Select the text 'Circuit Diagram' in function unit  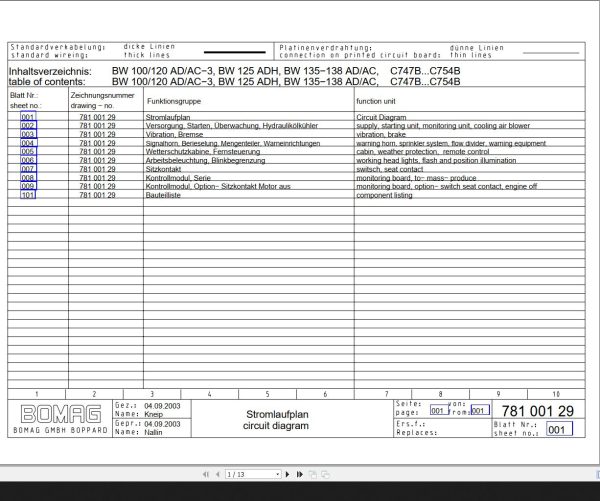(x=381, y=117)
